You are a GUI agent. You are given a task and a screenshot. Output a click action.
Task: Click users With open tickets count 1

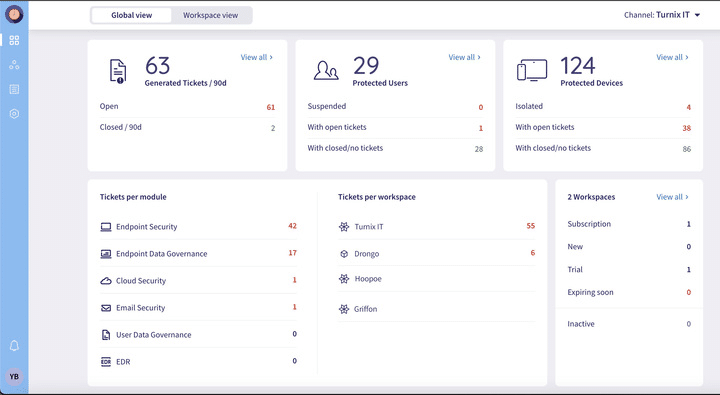pyautogui.click(x=481, y=128)
